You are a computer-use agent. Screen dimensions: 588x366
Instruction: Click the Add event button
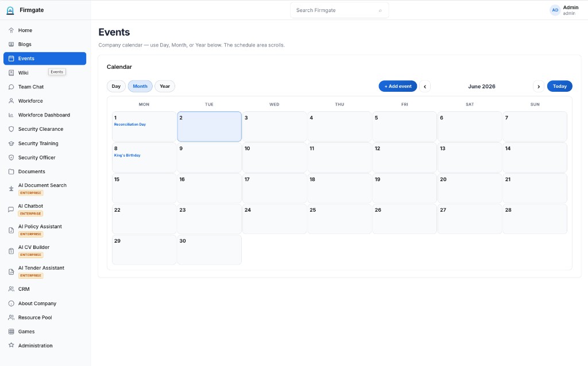(x=398, y=86)
